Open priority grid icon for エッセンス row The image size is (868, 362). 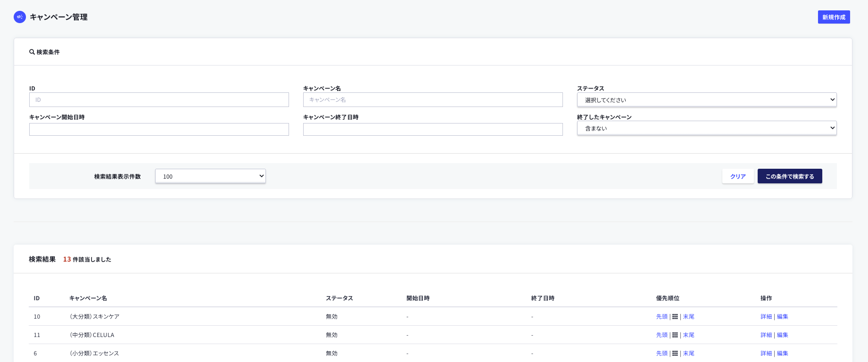tap(675, 354)
